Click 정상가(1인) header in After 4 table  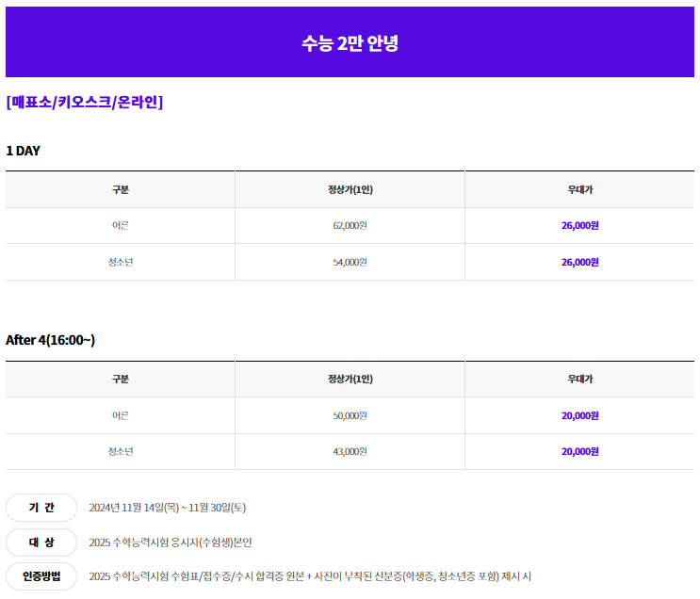pos(350,379)
